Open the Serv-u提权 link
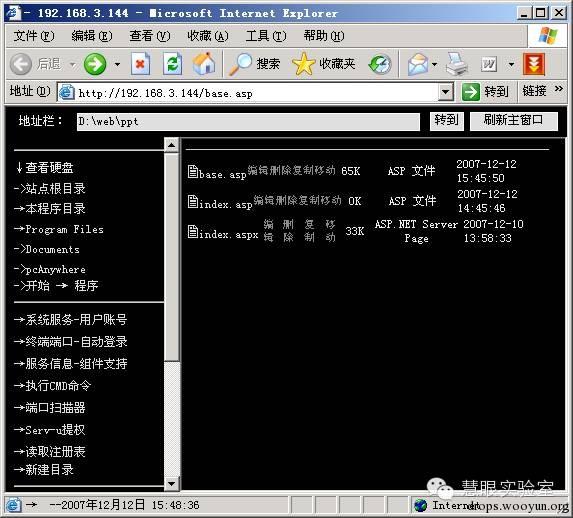573x518 pixels. pos(50,430)
